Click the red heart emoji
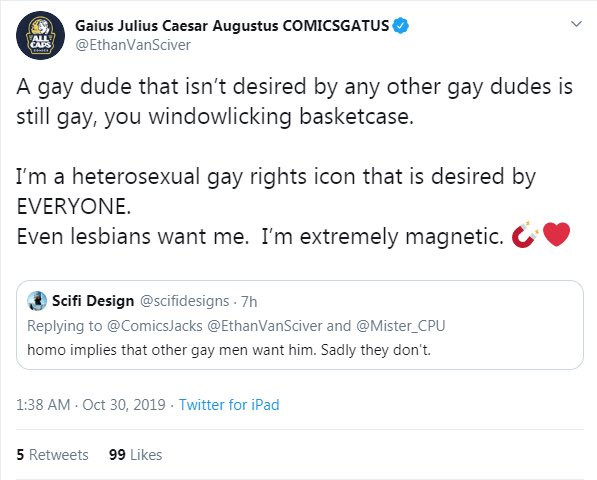The image size is (597, 480). point(556,234)
